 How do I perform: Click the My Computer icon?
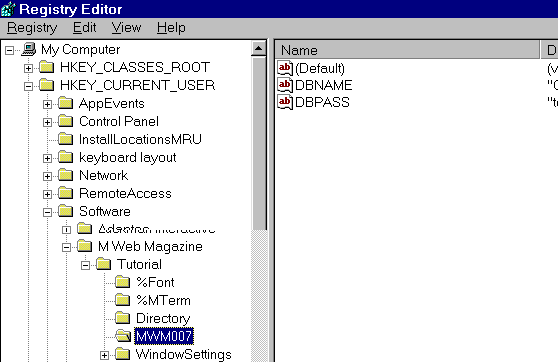pyautogui.click(x=29, y=49)
